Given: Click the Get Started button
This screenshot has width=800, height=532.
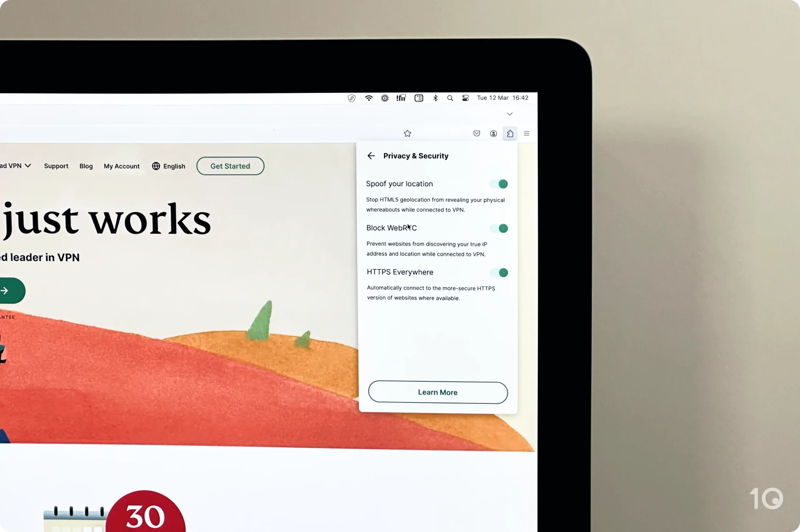Looking at the screenshot, I should tap(230, 166).
